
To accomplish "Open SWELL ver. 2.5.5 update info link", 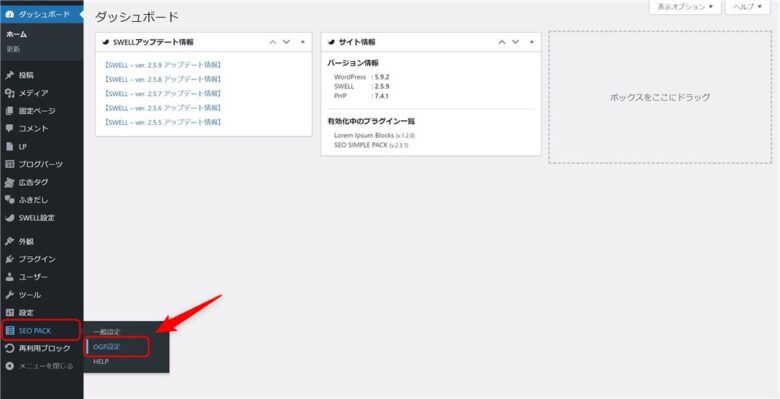I will [x=163, y=122].
